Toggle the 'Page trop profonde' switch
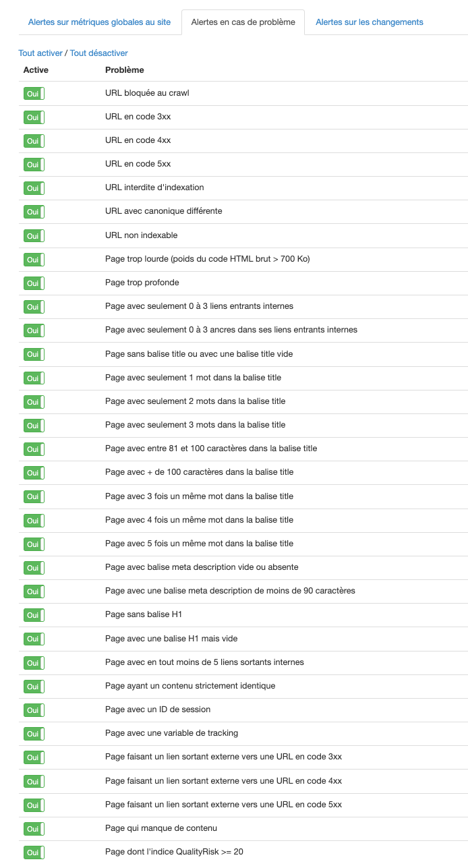Screen dimensions: 468x868 [x=34, y=283]
